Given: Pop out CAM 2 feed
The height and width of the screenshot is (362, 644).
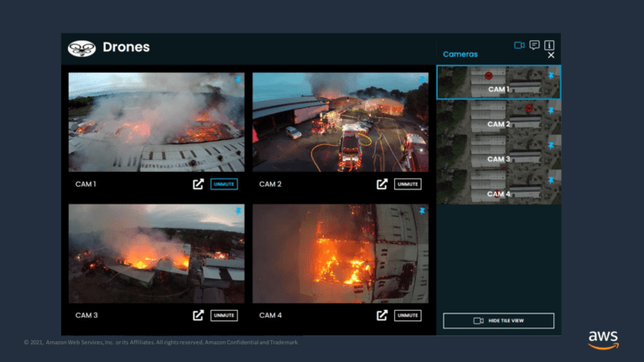Looking at the screenshot, I should pos(382,184).
